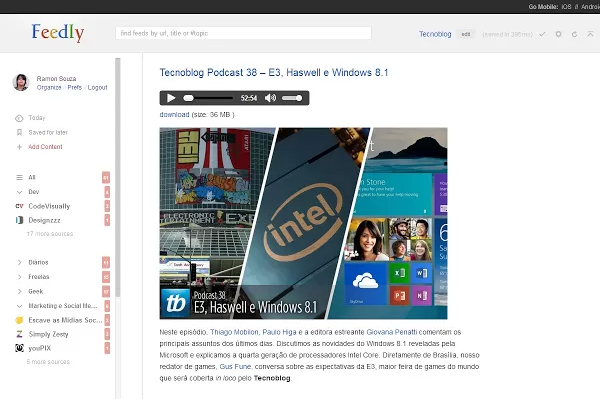600x400 pixels.
Task: Click the plus icon beside Add Content
Action: click(19, 147)
